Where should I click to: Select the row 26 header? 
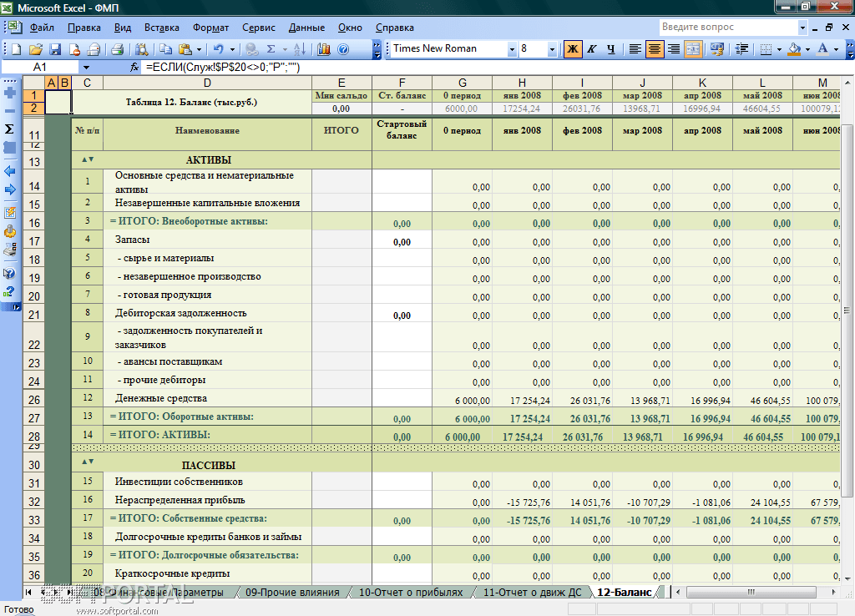click(33, 400)
